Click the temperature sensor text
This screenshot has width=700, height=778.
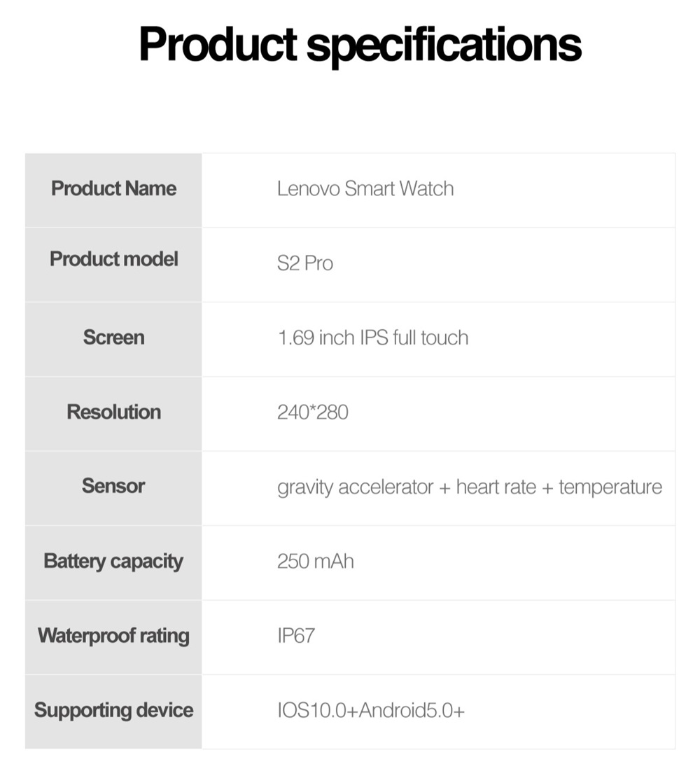pos(610,487)
